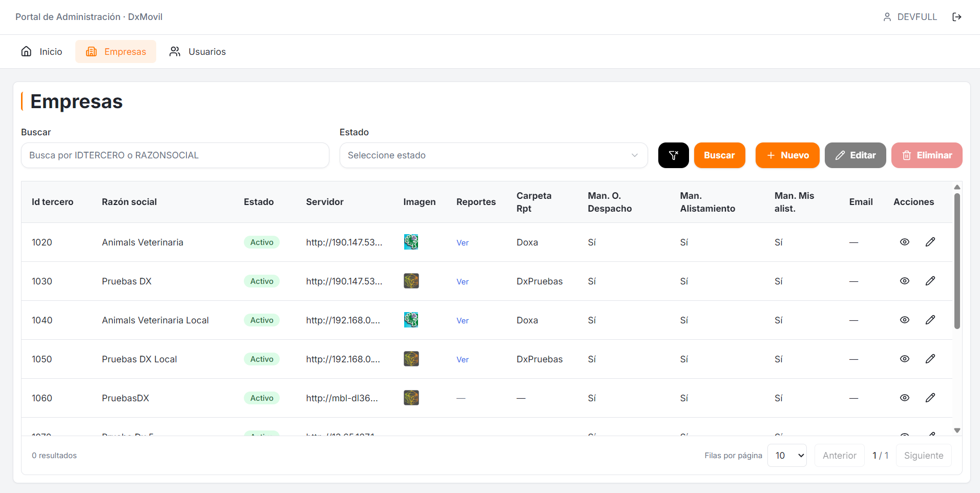This screenshot has width=980, height=493.
Task: Click the server URL in Pruebas DX row 1030
Action: tap(344, 281)
